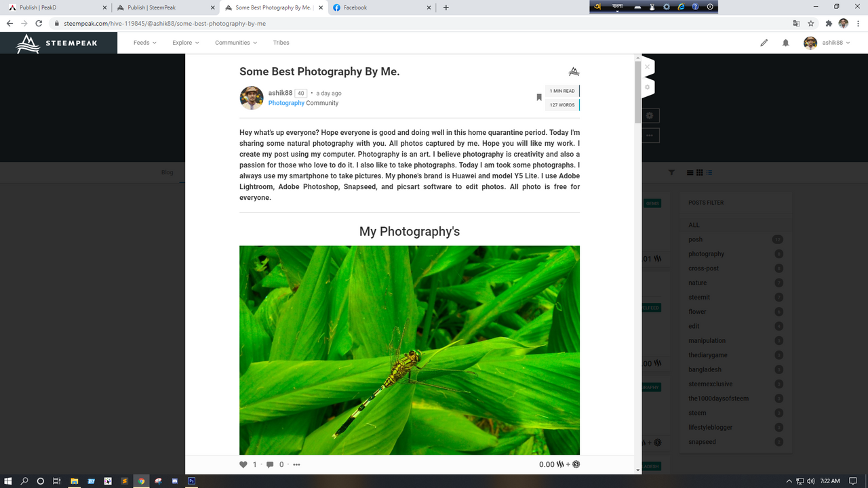
Task: Upvote the post with the heart icon
Action: tap(243, 464)
